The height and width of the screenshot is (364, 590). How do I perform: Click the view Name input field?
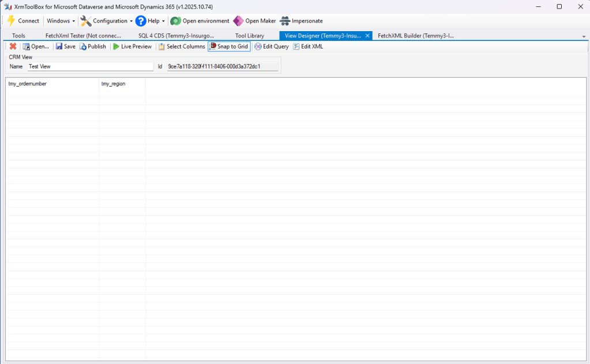click(x=91, y=66)
